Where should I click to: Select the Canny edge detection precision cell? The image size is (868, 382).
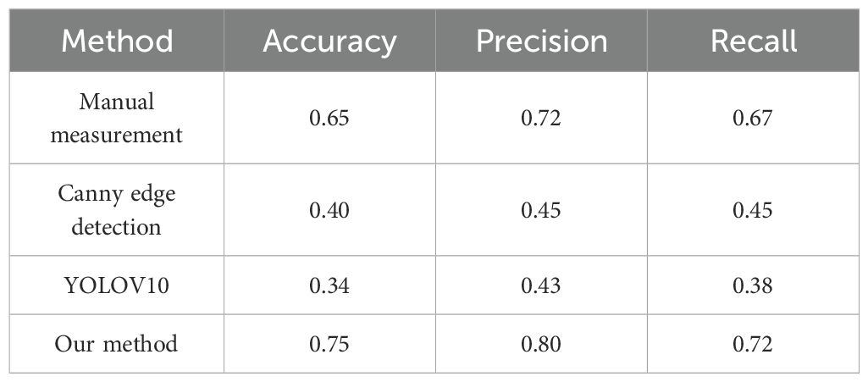coord(542,209)
